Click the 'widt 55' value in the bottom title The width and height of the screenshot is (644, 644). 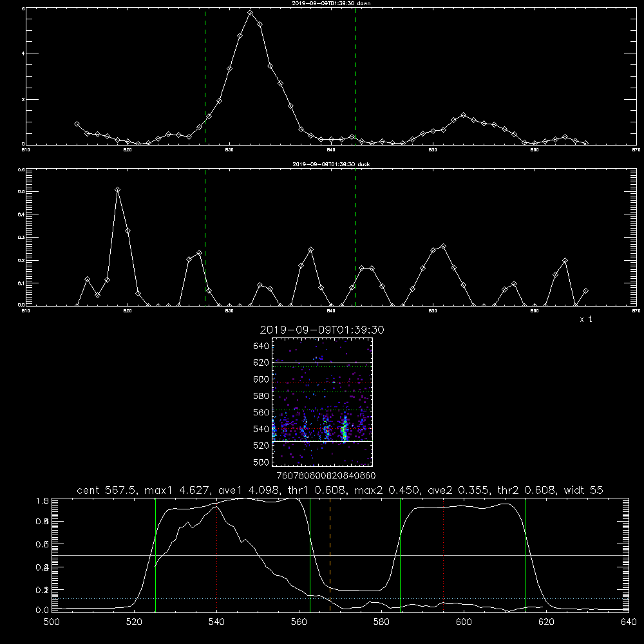(x=583, y=490)
